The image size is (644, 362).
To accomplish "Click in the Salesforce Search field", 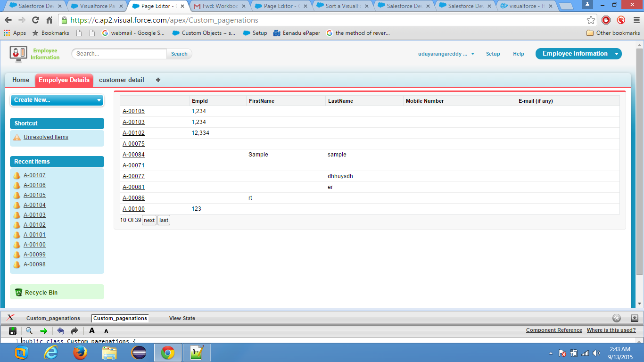I will click(x=119, y=54).
